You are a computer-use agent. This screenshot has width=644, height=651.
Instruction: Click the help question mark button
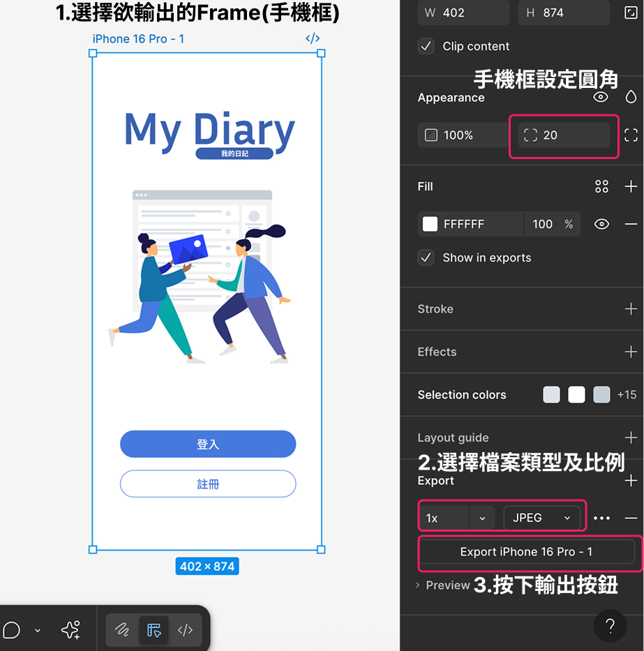[610, 626]
